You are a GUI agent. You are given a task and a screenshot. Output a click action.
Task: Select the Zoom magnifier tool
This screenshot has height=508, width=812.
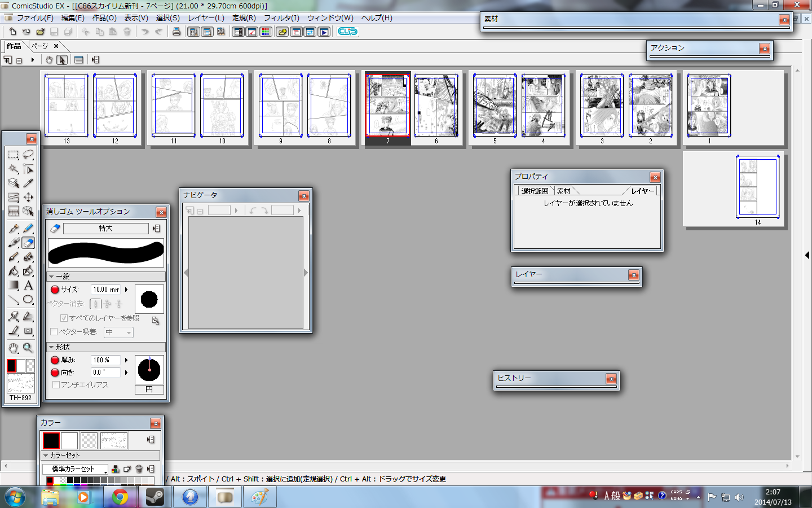[x=28, y=348]
